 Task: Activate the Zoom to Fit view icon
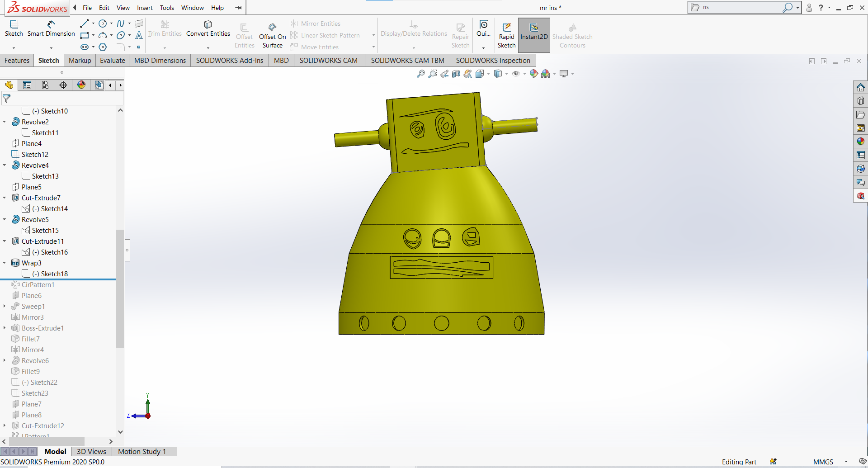point(421,74)
